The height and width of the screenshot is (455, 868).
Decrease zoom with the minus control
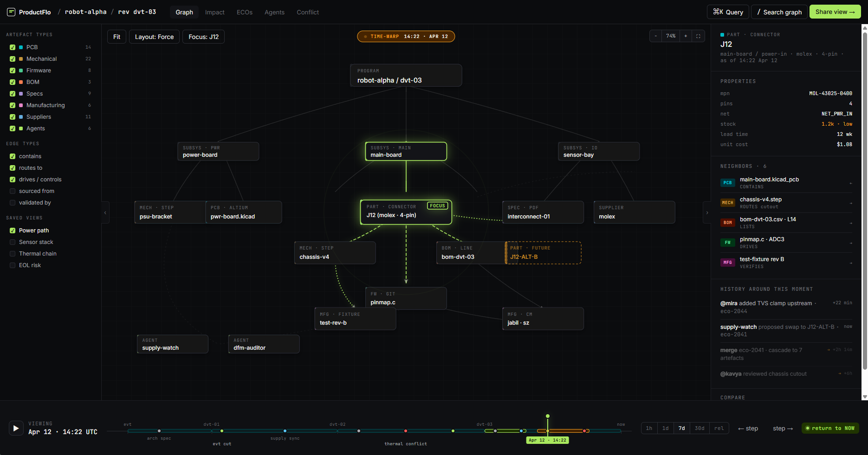tap(655, 36)
